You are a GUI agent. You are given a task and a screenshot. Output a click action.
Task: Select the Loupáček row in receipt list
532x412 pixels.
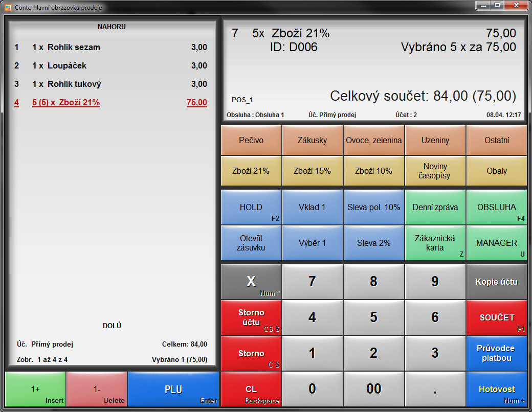click(110, 66)
